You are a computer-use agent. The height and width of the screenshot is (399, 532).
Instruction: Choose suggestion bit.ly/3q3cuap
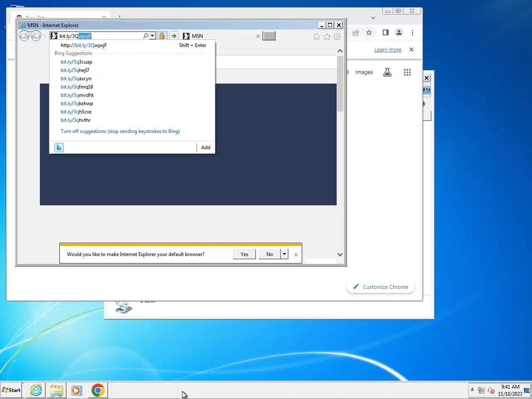point(76,62)
